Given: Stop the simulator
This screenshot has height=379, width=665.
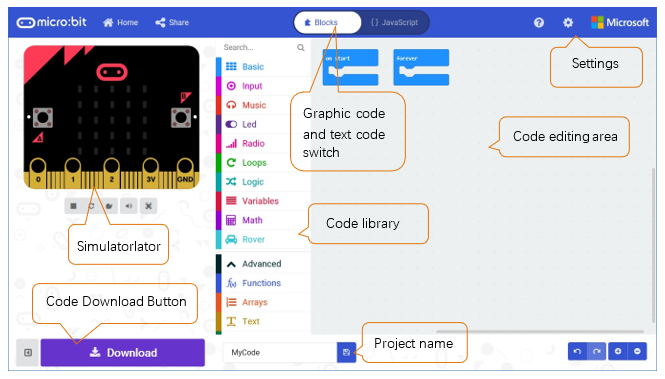Looking at the screenshot, I should click(73, 206).
